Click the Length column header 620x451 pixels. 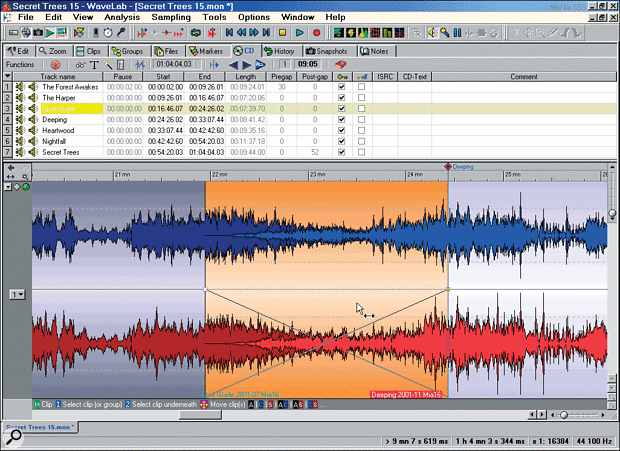tap(246, 77)
